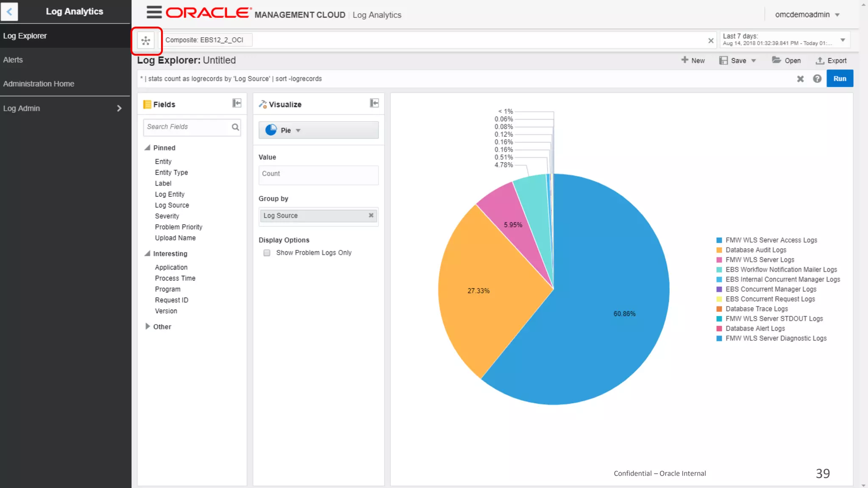Click the Oracle Management Cloud logo
The width and height of the screenshot is (868, 488).
click(255, 13)
